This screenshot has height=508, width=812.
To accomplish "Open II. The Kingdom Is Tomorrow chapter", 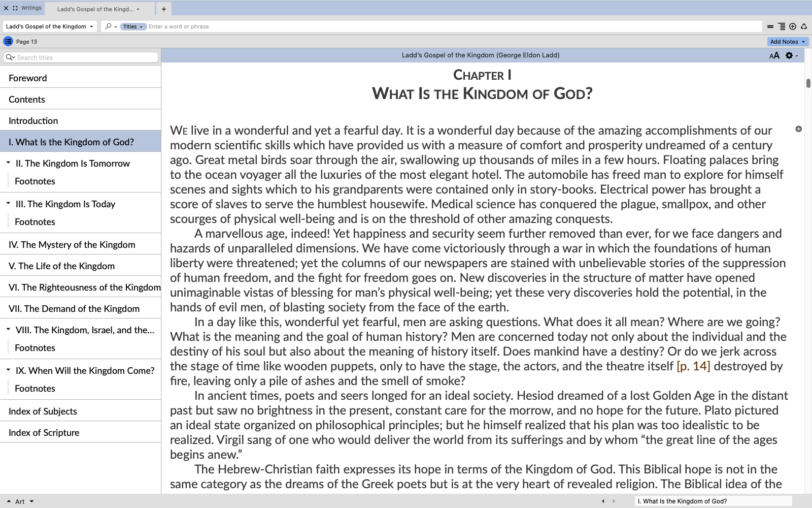I will [x=73, y=164].
